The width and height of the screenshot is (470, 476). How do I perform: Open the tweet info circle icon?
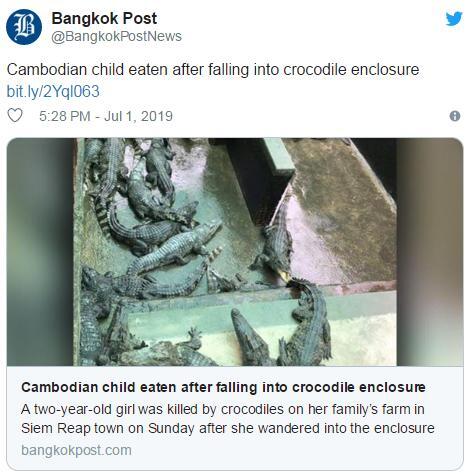point(455,116)
